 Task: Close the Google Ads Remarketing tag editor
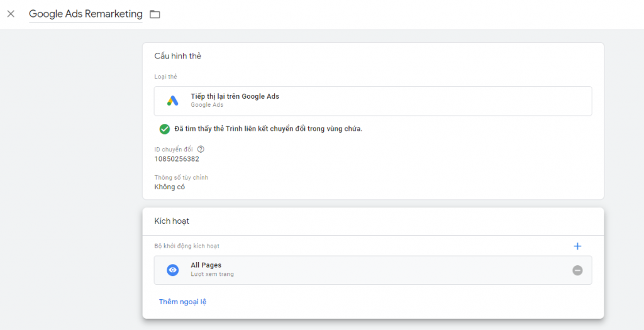click(x=11, y=14)
